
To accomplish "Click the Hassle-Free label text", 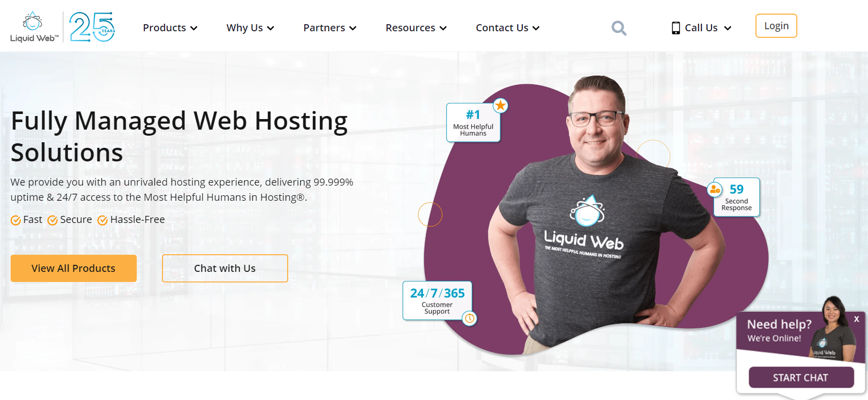I will click(x=138, y=220).
